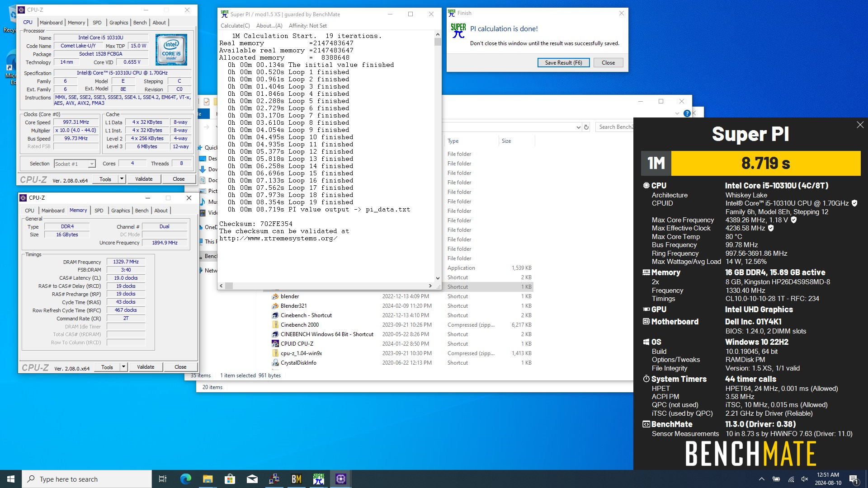Image resolution: width=868 pixels, height=488 pixels.
Task: Click the Super PI horizontal scrollbar right arrow
Action: click(x=430, y=286)
